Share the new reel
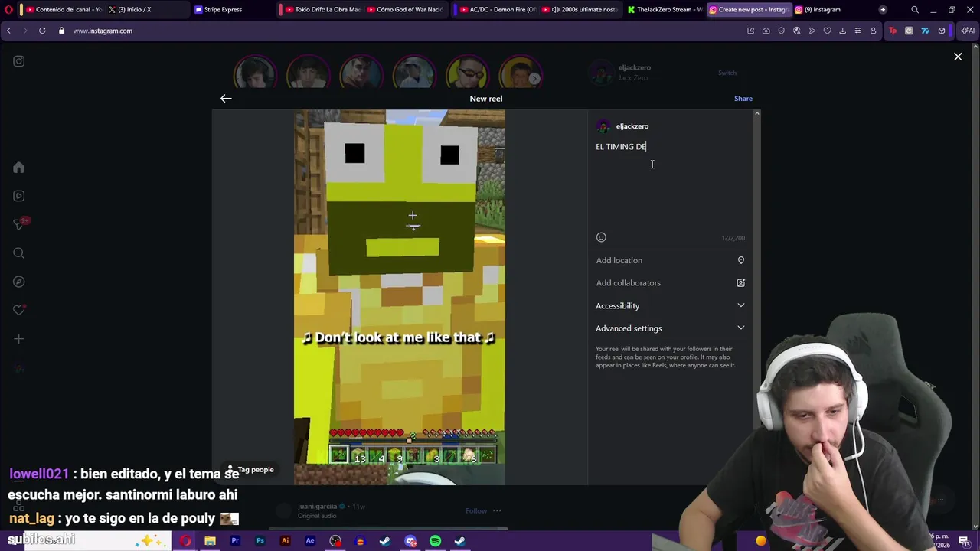 click(x=743, y=98)
